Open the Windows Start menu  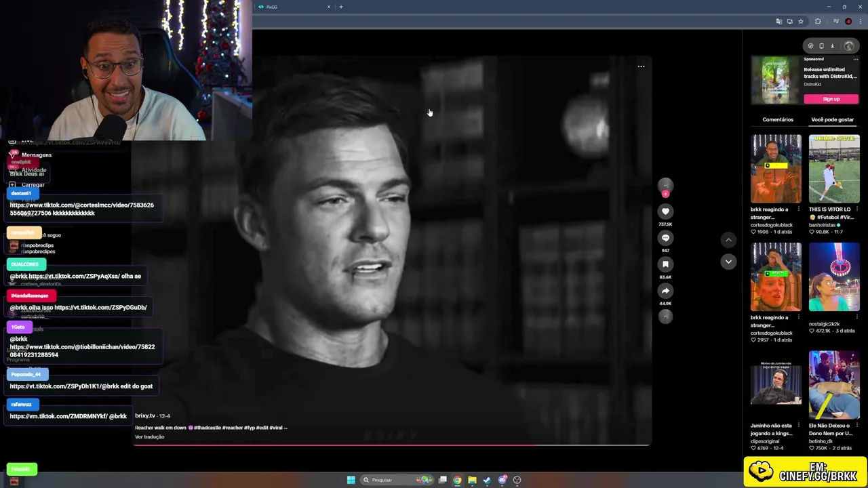(351, 480)
